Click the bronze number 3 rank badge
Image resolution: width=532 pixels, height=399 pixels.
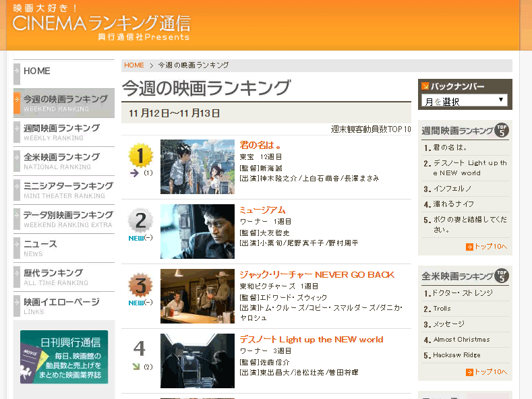click(140, 286)
